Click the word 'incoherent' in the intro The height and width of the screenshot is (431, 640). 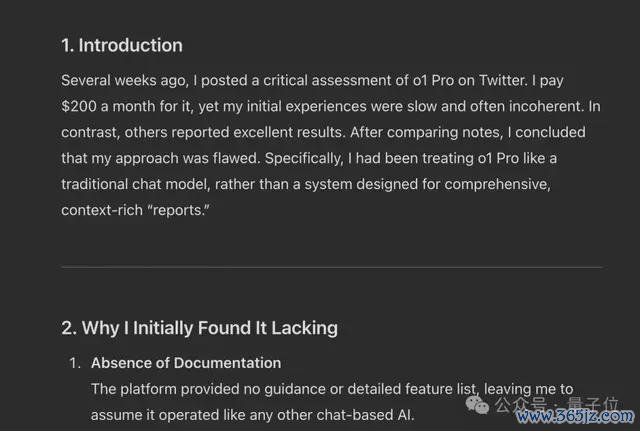546,106
